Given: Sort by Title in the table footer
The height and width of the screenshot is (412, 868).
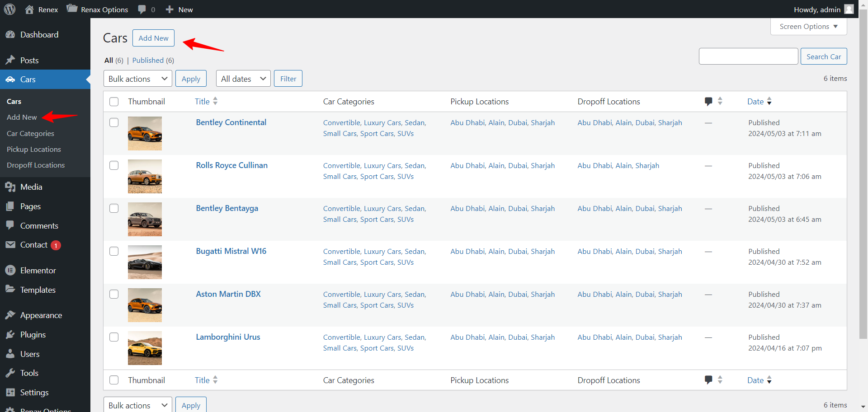Looking at the screenshot, I should tap(206, 380).
